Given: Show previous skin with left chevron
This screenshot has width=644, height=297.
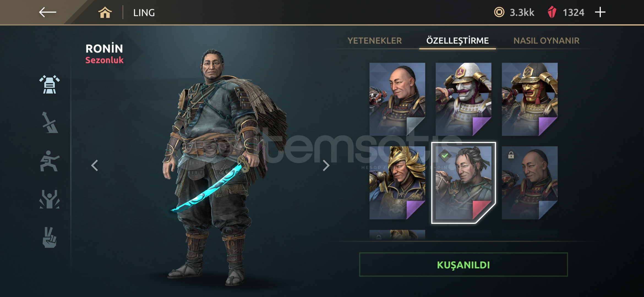Looking at the screenshot, I should (x=95, y=165).
